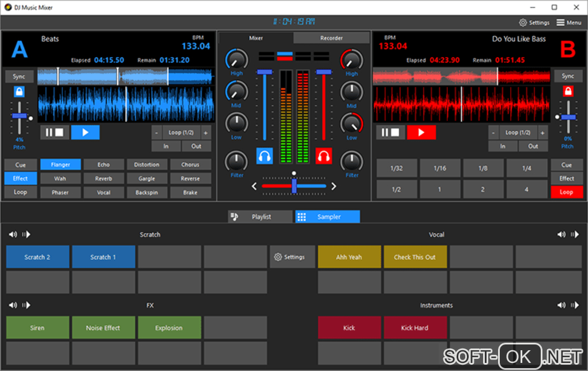Click the pause/stop button on Deck A
The height and width of the screenshot is (371, 588).
pos(55,132)
